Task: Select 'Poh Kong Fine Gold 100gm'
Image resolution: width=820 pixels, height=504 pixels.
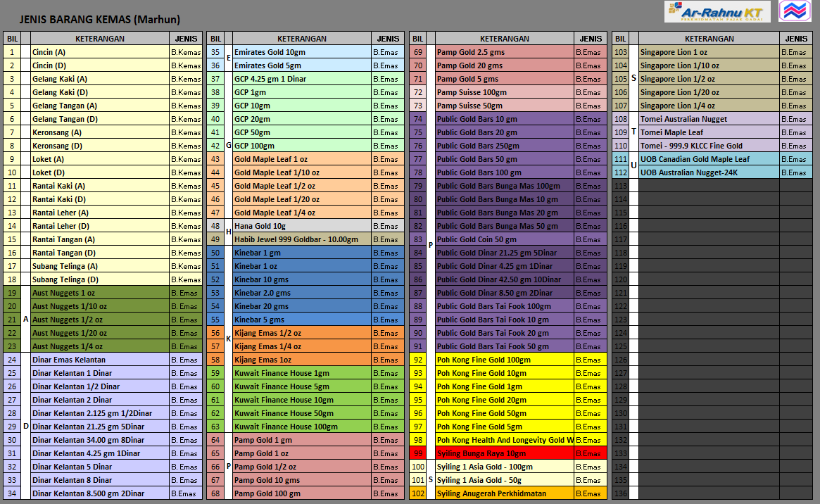Action: point(504,360)
